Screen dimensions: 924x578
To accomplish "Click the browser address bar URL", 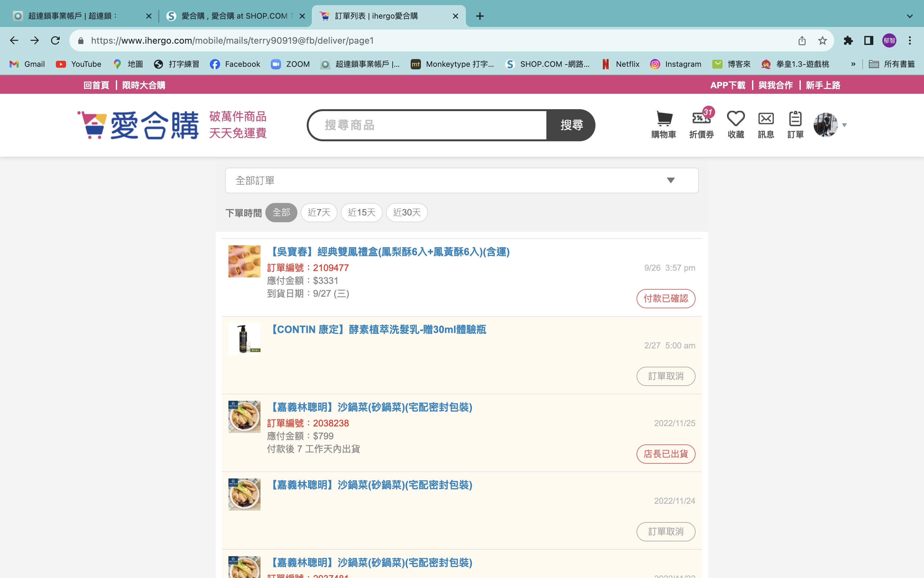I will (232, 40).
